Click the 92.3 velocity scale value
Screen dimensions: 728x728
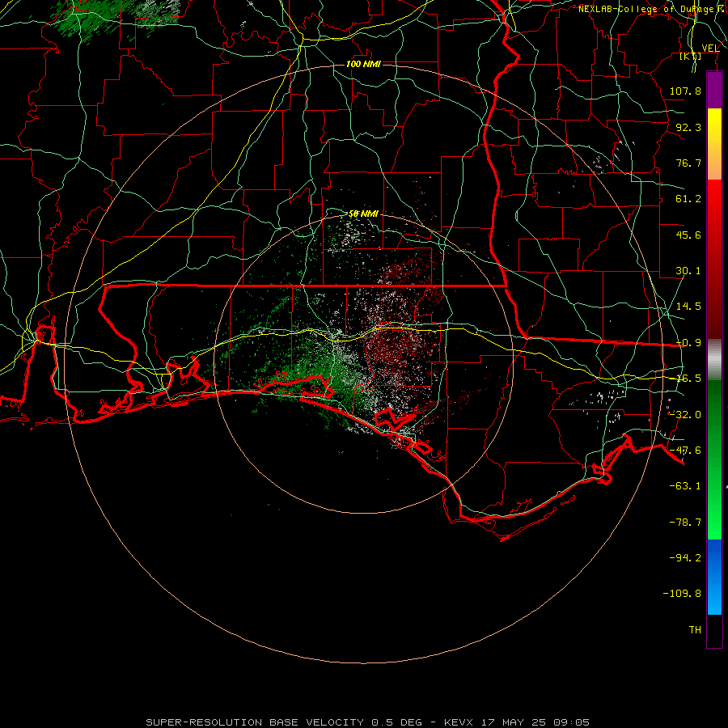[x=688, y=127]
